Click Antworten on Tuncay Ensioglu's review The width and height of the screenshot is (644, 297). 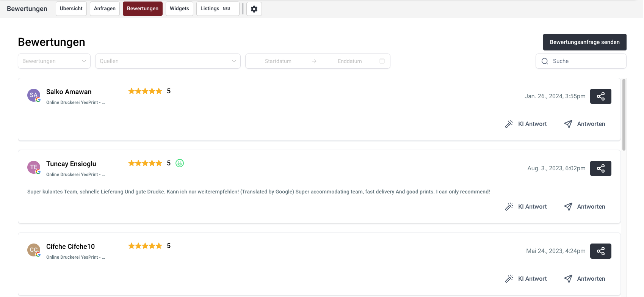pyautogui.click(x=584, y=207)
